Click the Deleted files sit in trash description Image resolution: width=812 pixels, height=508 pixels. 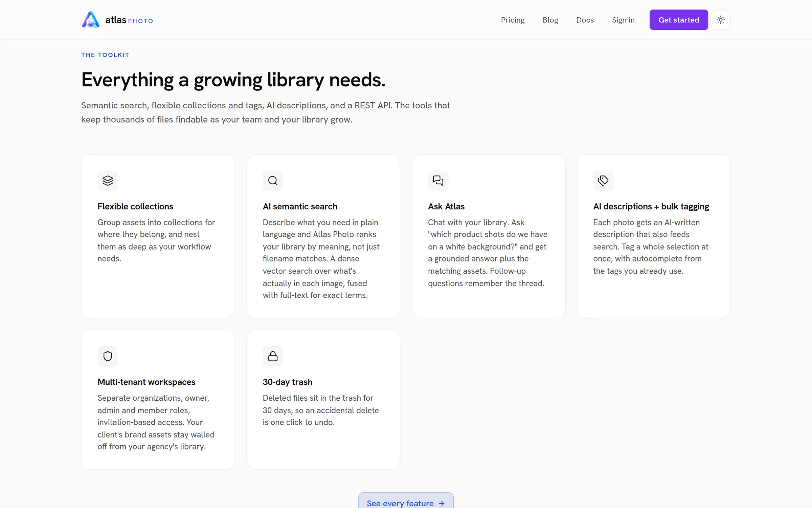tap(321, 410)
